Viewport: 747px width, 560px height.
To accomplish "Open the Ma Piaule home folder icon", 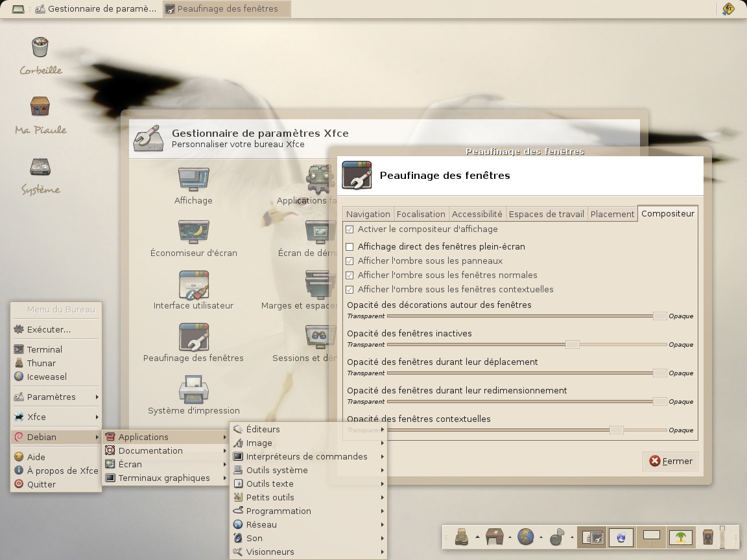I will coord(40,106).
